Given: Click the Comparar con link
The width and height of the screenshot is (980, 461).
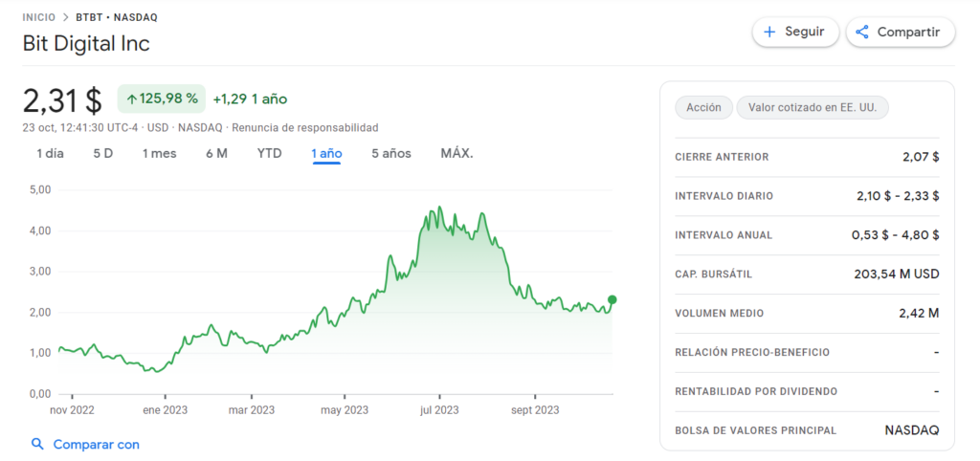Looking at the screenshot, I should pyautogui.click(x=96, y=444).
